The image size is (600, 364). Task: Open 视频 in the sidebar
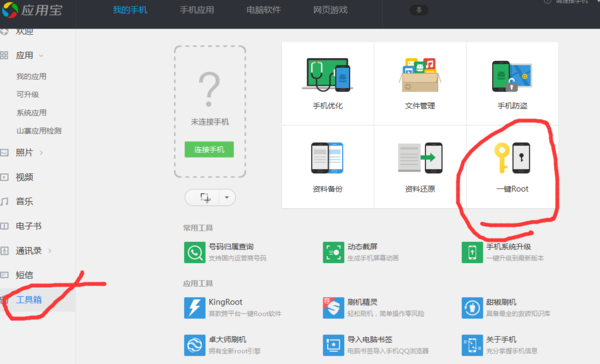click(x=24, y=177)
